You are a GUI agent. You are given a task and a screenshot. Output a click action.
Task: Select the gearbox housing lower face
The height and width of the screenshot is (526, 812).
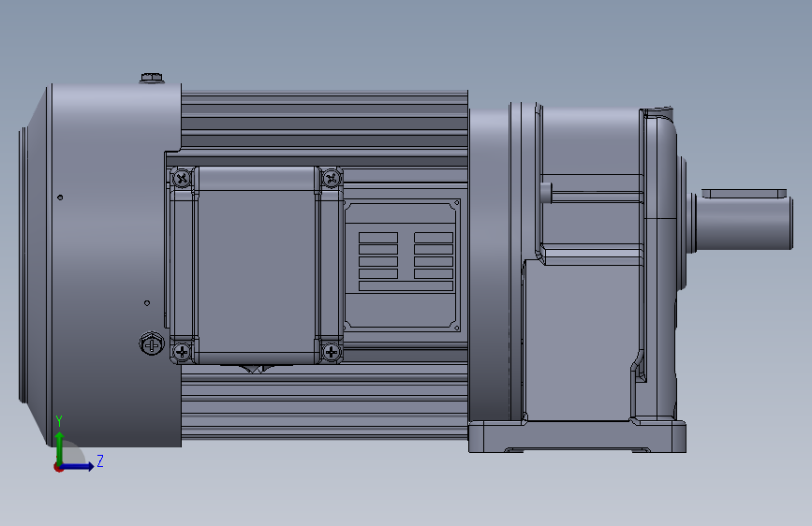578,342
